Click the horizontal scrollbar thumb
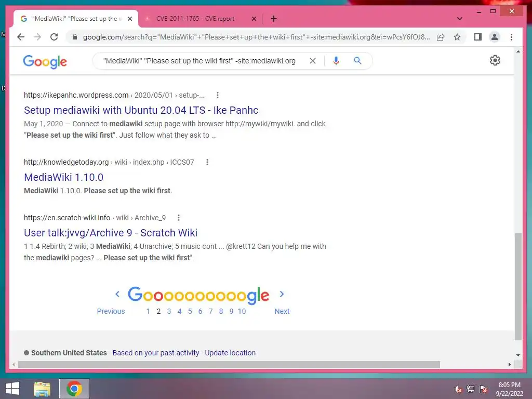Image resolution: width=532 pixels, height=399 pixels. point(229,364)
